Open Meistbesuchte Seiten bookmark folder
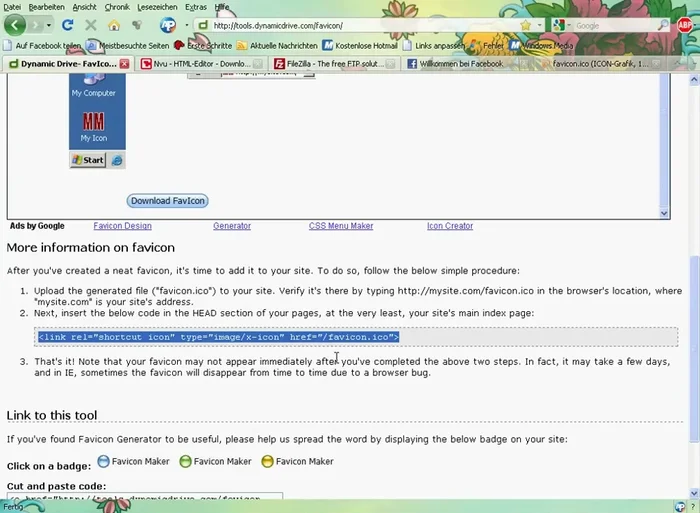The image size is (700, 513). [128, 46]
